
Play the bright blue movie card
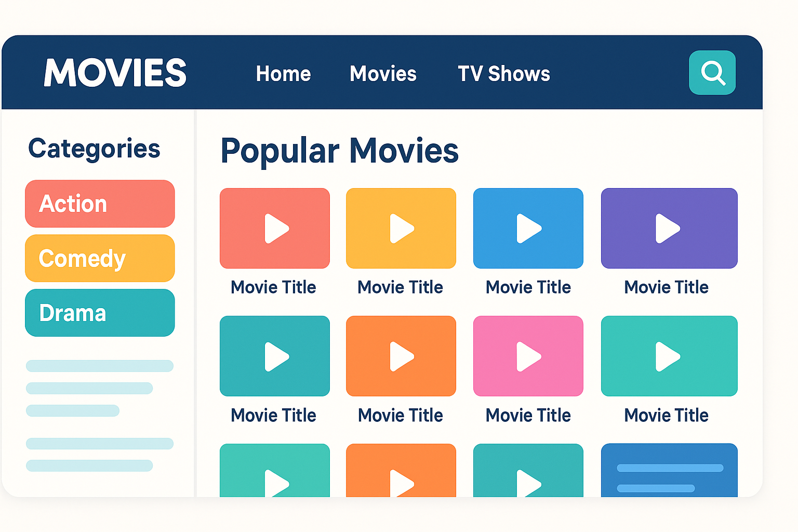[x=528, y=229]
